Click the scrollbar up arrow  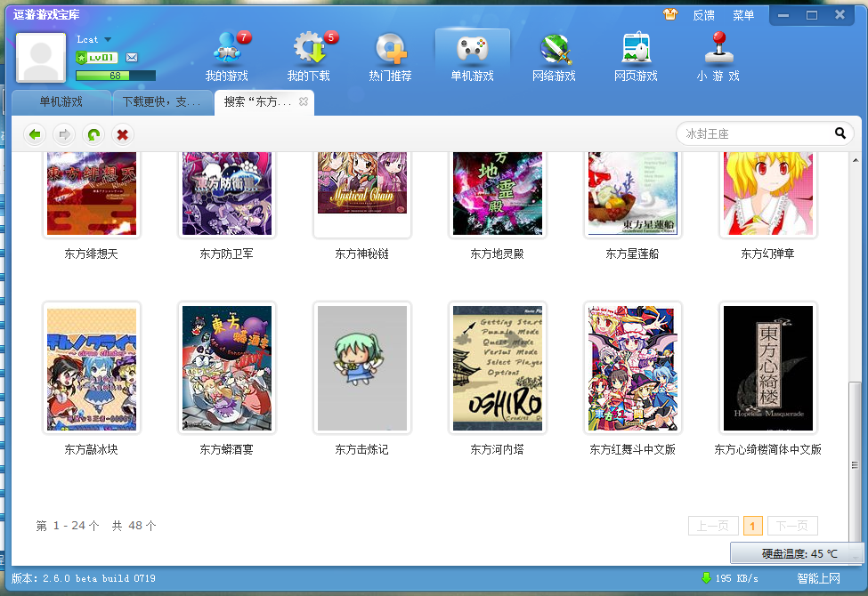(856, 160)
